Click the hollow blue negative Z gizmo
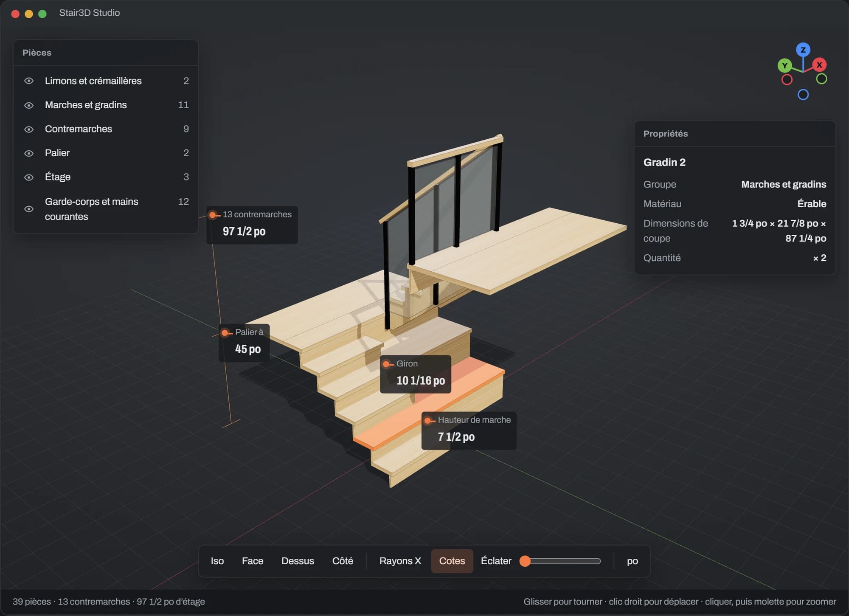The width and height of the screenshot is (849, 616). pos(803,94)
